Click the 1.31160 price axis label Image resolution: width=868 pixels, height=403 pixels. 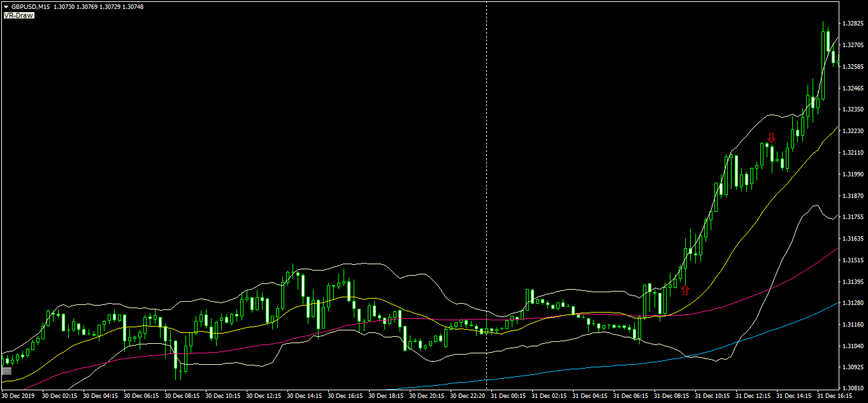853,325
